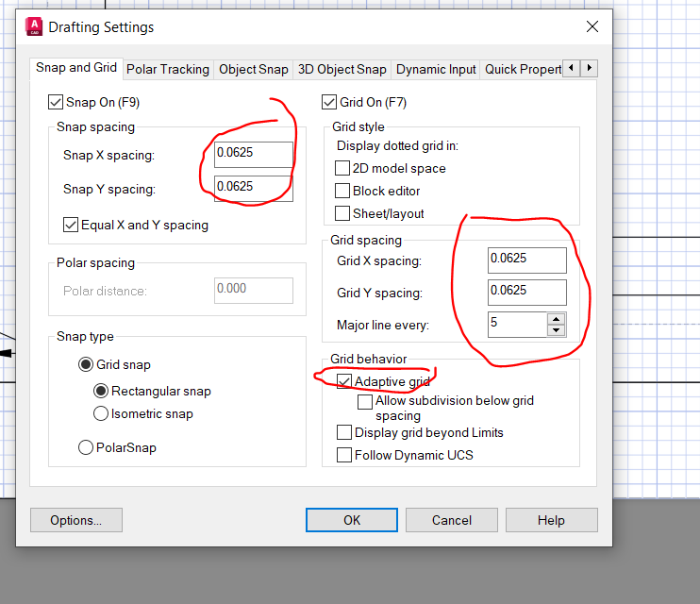Click the Major line every value field
Viewport: 700px width, 604px height.
(x=517, y=325)
